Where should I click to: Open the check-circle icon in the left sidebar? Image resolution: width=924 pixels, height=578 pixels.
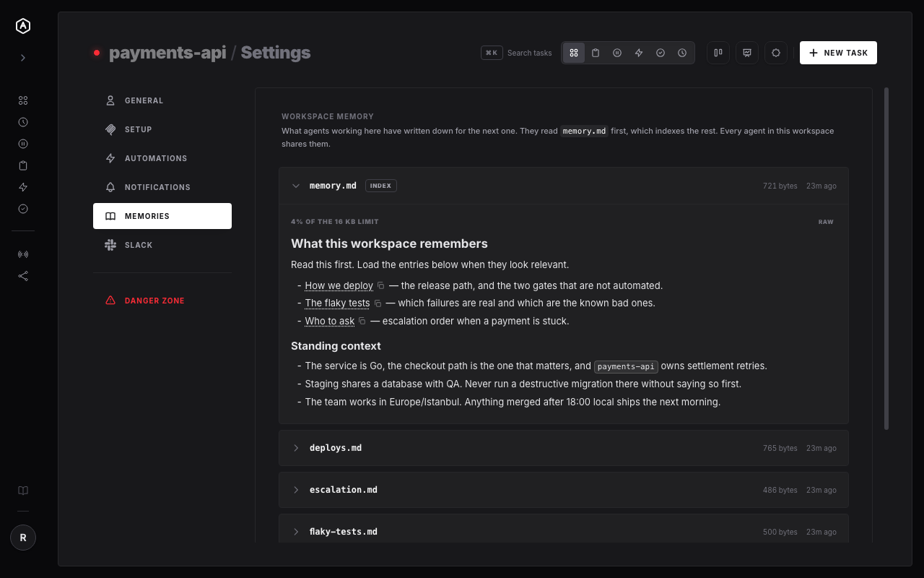(23, 209)
